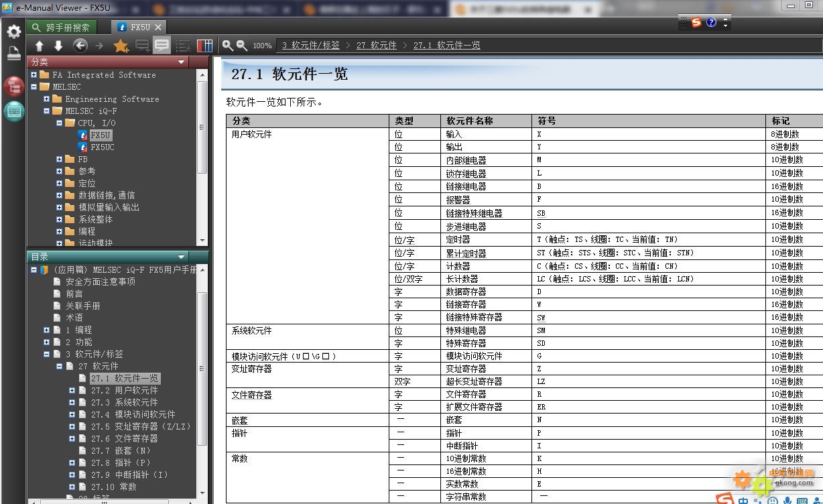Click the 100% zoom level value
The height and width of the screenshot is (504, 823).
click(262, 46)
